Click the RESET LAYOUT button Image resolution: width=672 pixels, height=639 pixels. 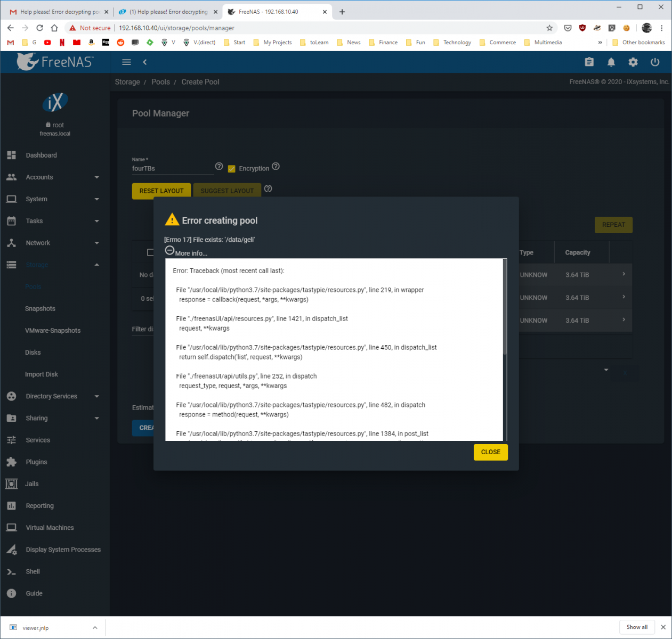tap(161, 191)
